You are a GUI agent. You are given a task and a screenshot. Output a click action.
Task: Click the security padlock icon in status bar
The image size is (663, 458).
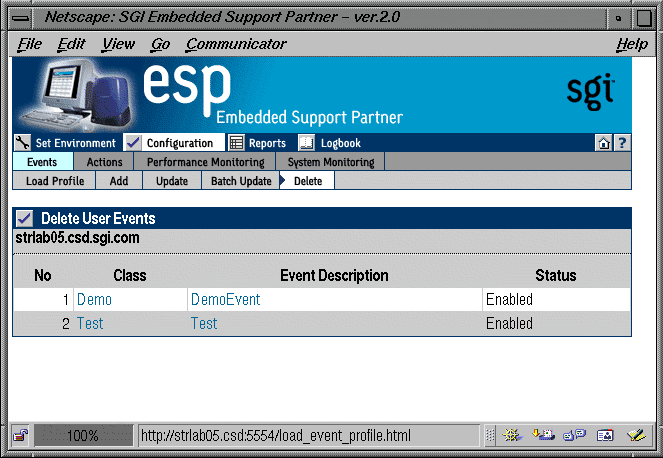pyautogui.click(x=20, y=435)
